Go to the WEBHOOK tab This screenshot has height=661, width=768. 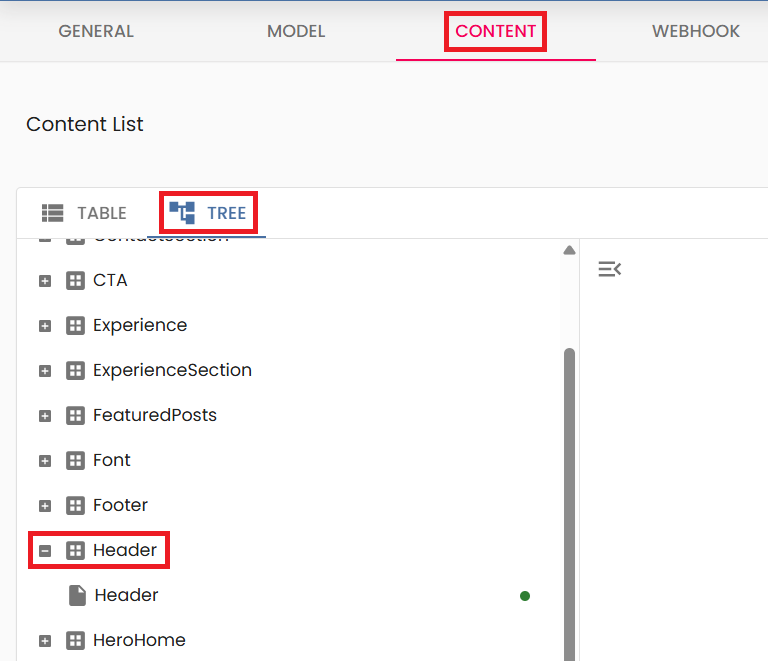(x=696, y=31)
